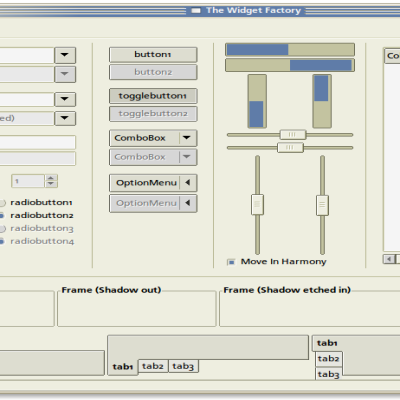Open the active ComboBox dropdown
400x400 pixels.
point(153,138)
